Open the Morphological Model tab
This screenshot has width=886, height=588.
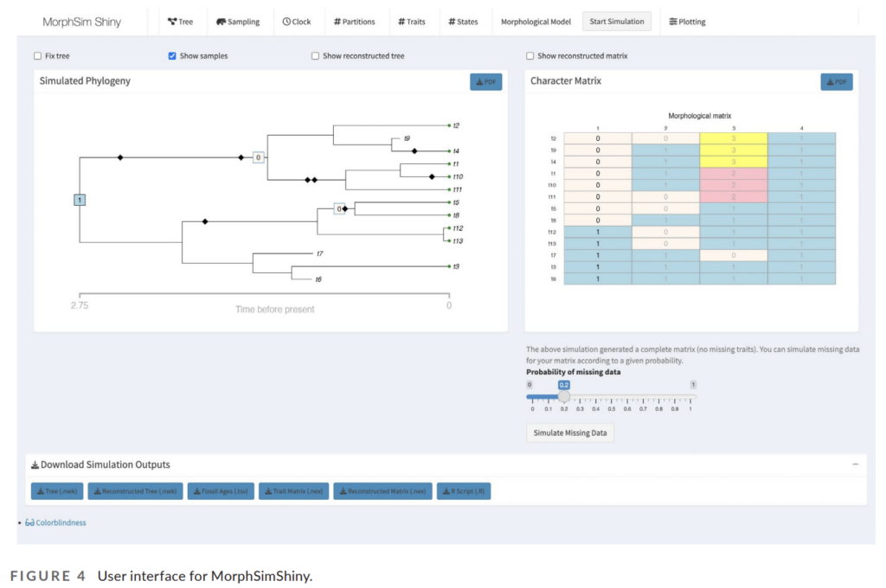(536, 22)
